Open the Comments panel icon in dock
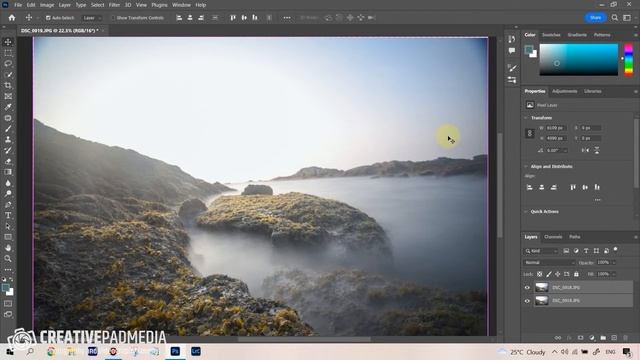640x360 pixels. [512, 51]
